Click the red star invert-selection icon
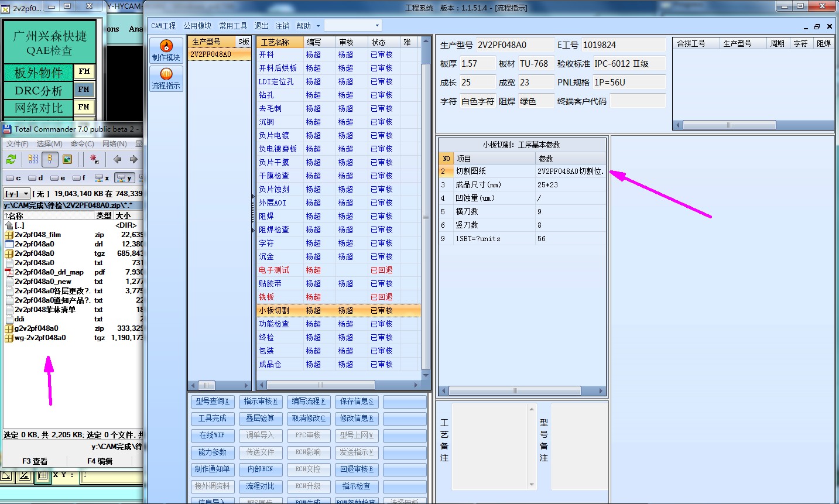839x504 pixels. point(93,159)
